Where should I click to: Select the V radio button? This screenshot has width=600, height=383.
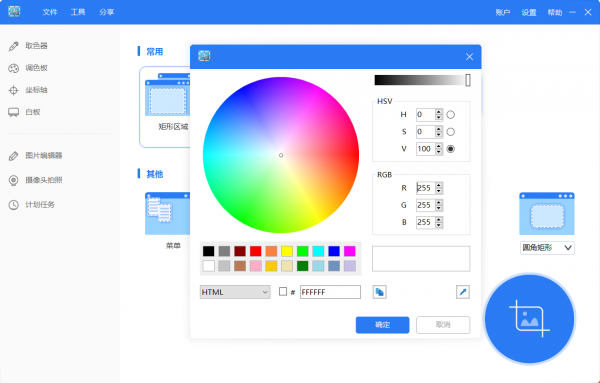[x=451, y=149]
